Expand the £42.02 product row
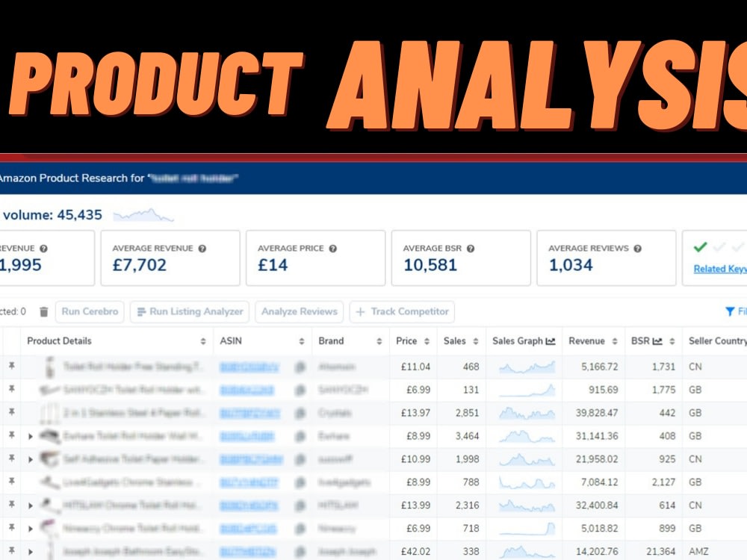 click(31, 552)
